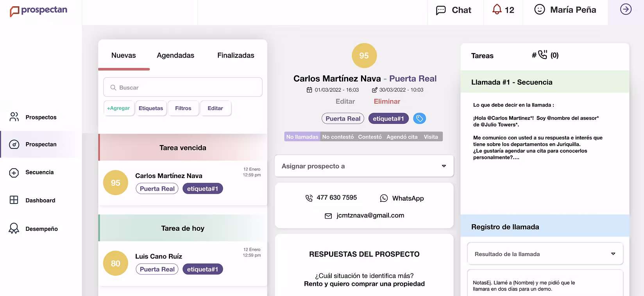Open the Resultado de la llamada dropdown
This screenshot has height=296, width=644.
coord(545,254)
